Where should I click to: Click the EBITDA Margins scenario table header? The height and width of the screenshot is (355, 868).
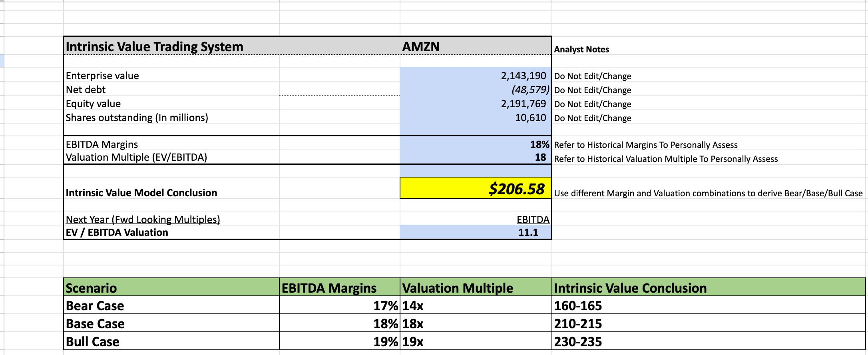340,287
